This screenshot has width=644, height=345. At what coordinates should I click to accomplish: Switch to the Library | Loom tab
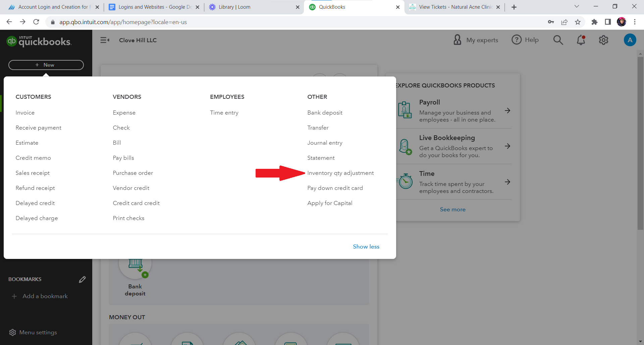254,7
